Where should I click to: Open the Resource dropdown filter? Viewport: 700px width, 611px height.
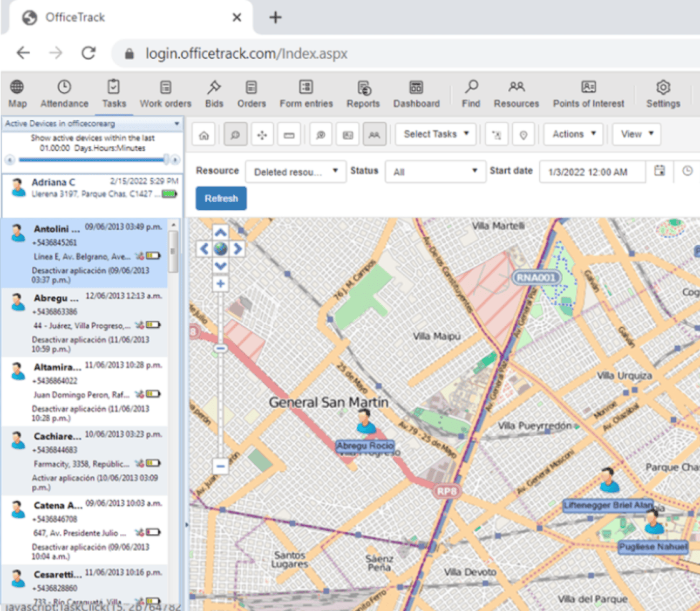point(296,172)
